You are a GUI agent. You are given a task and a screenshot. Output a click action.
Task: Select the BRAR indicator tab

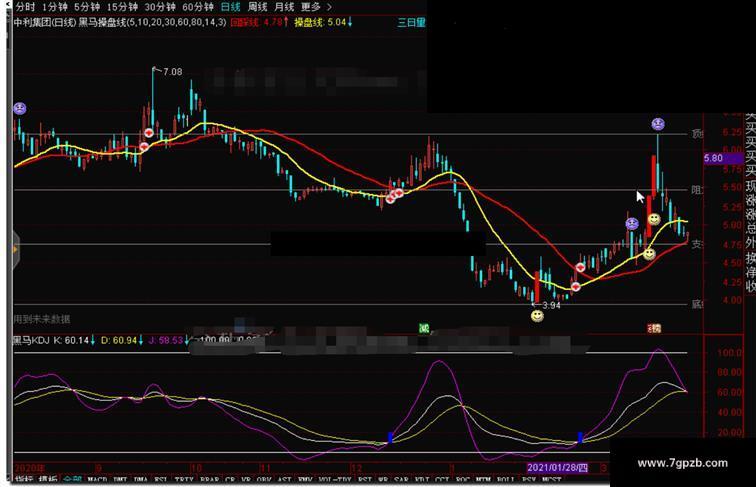click(209, 480)
